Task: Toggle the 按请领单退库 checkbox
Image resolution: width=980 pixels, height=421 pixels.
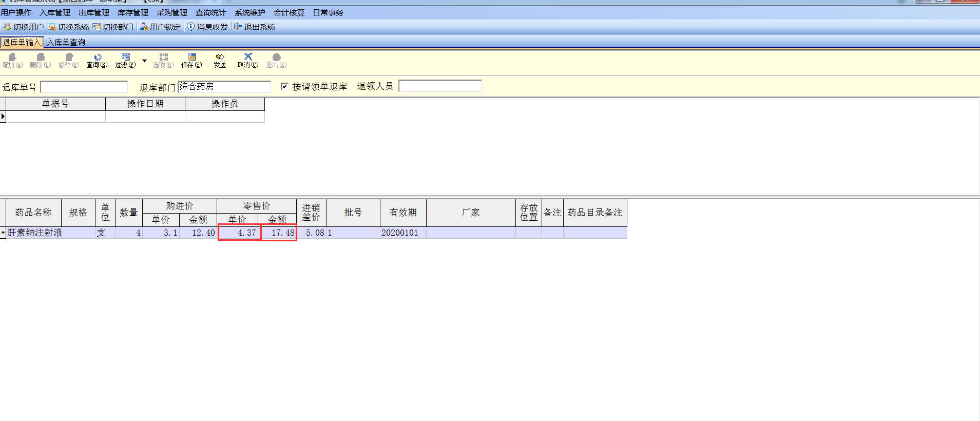Action: click(x=284, y=86)
